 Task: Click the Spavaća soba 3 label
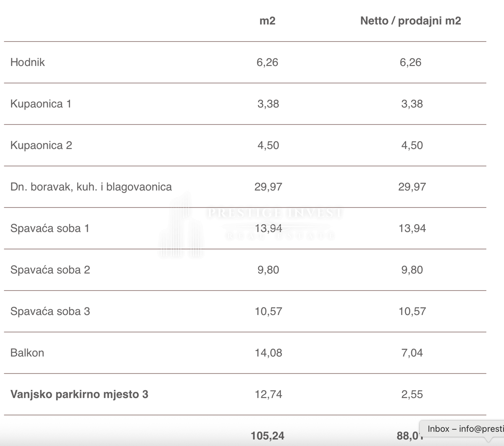point(50,311)
